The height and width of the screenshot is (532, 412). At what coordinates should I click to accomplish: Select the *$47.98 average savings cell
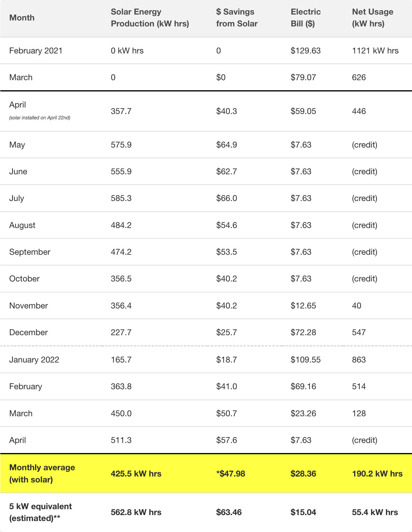pos(231,474)
